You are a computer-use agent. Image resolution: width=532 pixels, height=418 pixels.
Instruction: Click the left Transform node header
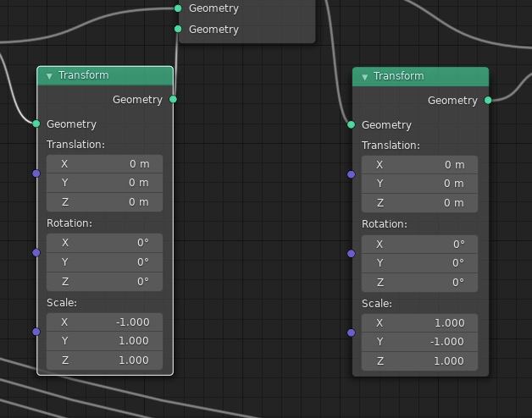tap(105, 75)
